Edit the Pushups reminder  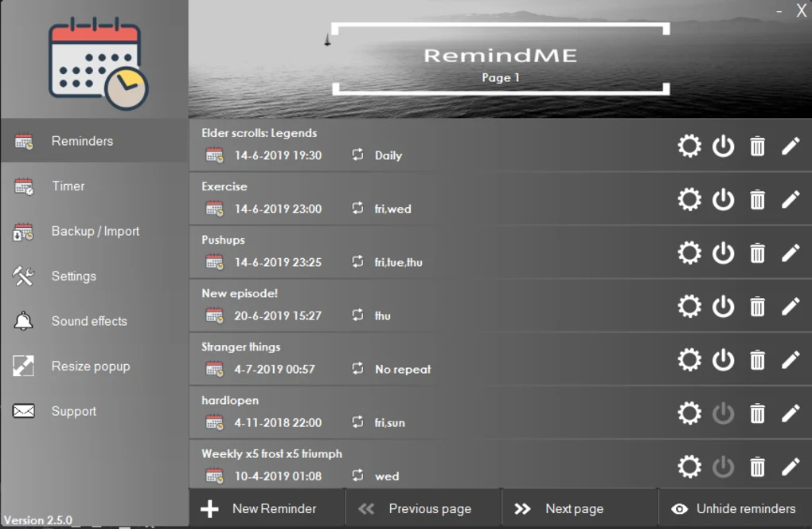[791, 253]
